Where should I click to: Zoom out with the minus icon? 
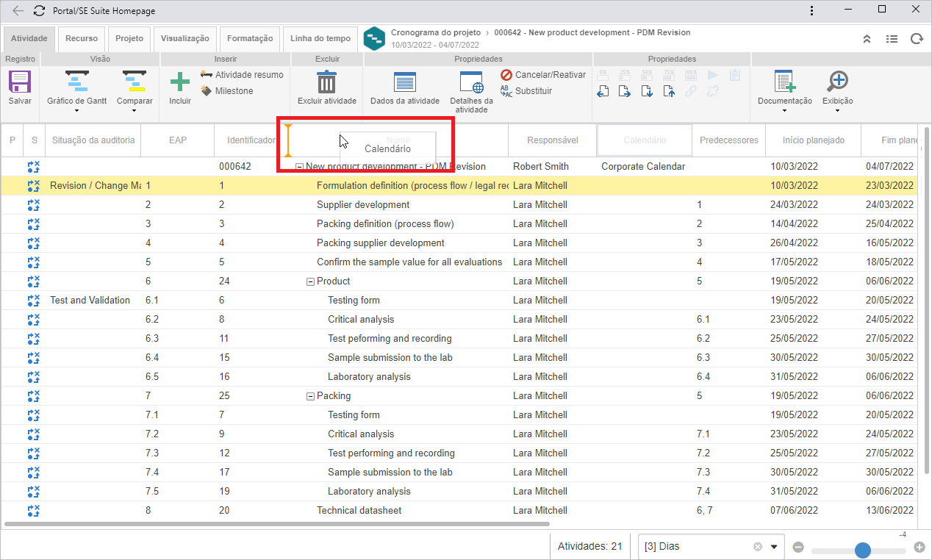tap(797, 548)
